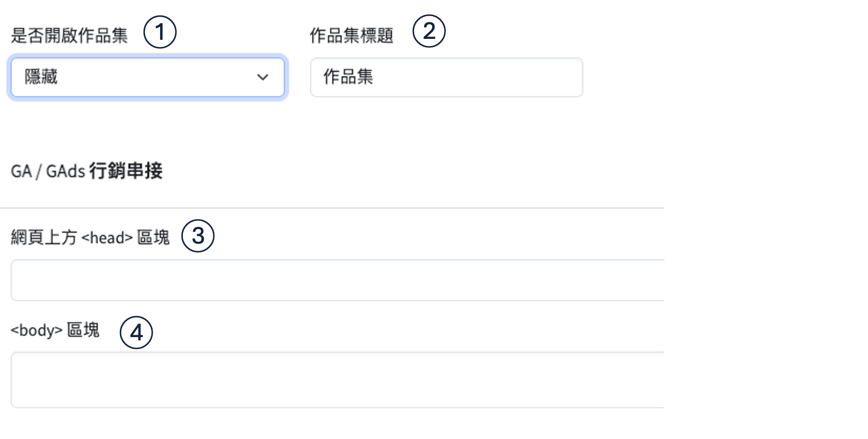This screenshot has height=439, width=868.
Task: Click the 作品集 text inside the title field
Action: tap(348, 77)
